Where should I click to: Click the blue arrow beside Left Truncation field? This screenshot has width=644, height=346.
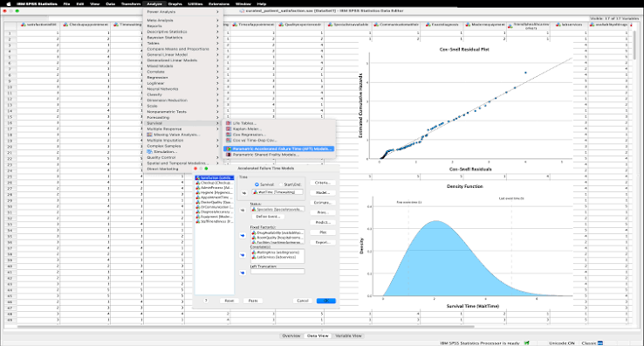click(x=243, y=273)
